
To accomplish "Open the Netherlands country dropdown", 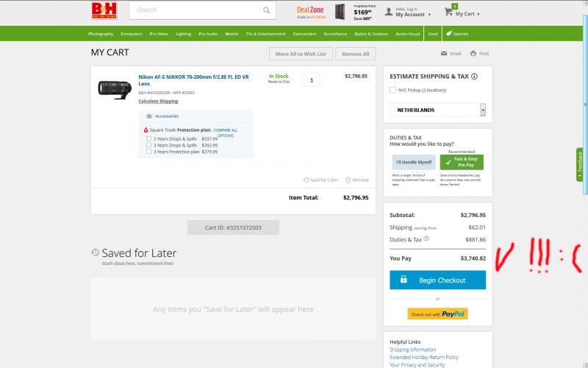I will tap(437, 110).
